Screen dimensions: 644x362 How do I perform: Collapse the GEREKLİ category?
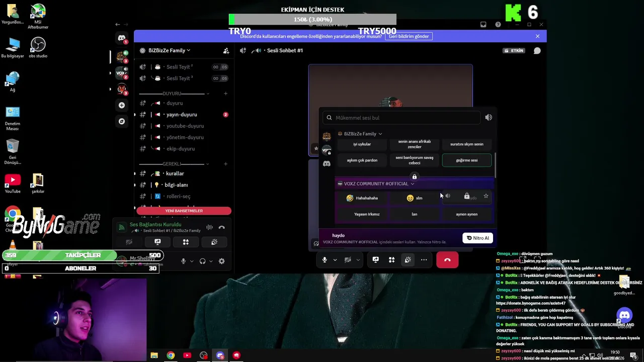point(208,164)
